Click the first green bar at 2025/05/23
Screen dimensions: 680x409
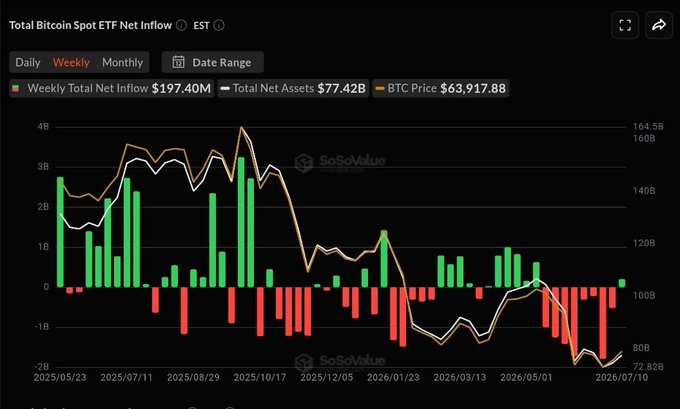coord(60,232)
